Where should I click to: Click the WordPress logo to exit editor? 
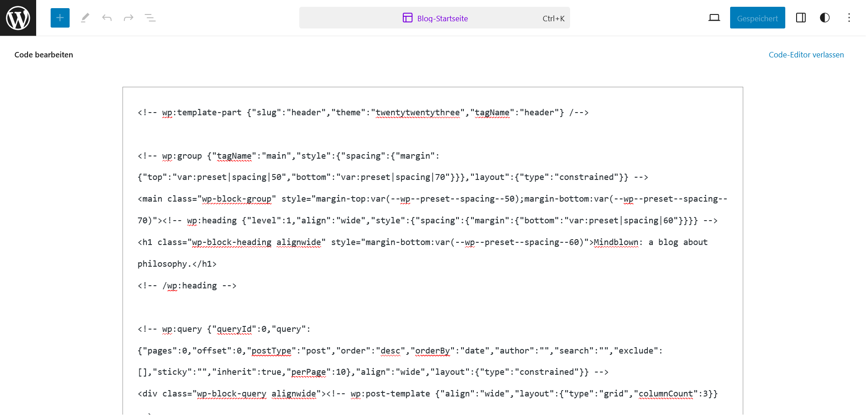(x=18, y=18)
